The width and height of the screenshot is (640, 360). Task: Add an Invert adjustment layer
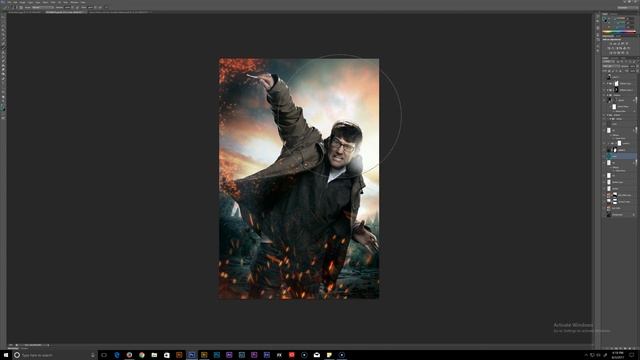610,53
